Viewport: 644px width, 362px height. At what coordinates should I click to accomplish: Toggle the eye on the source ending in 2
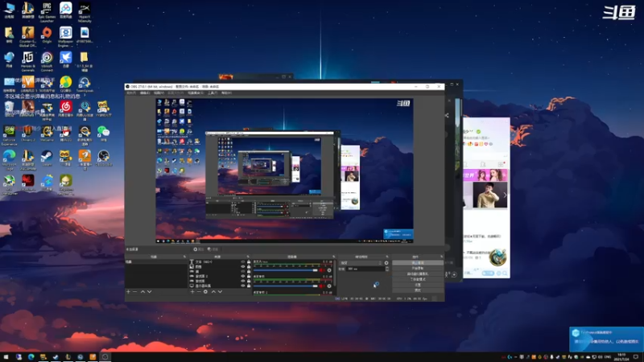tap(243, 276)
